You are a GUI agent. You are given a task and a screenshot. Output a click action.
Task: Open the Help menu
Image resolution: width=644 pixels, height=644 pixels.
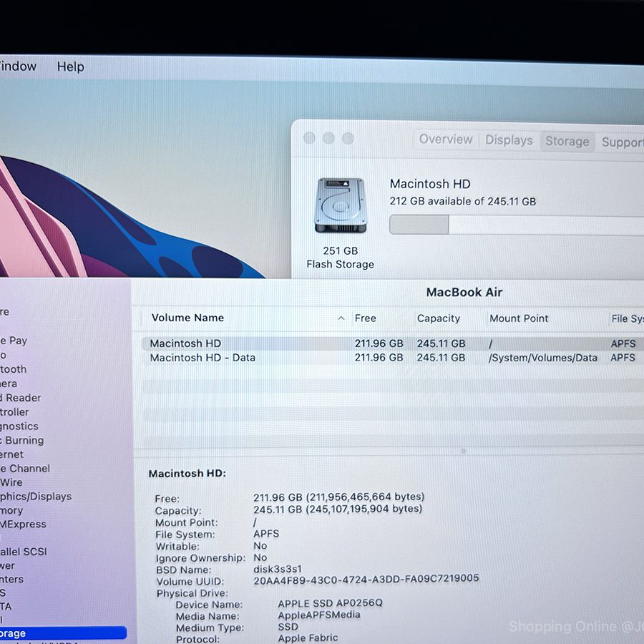coord(71,67)
